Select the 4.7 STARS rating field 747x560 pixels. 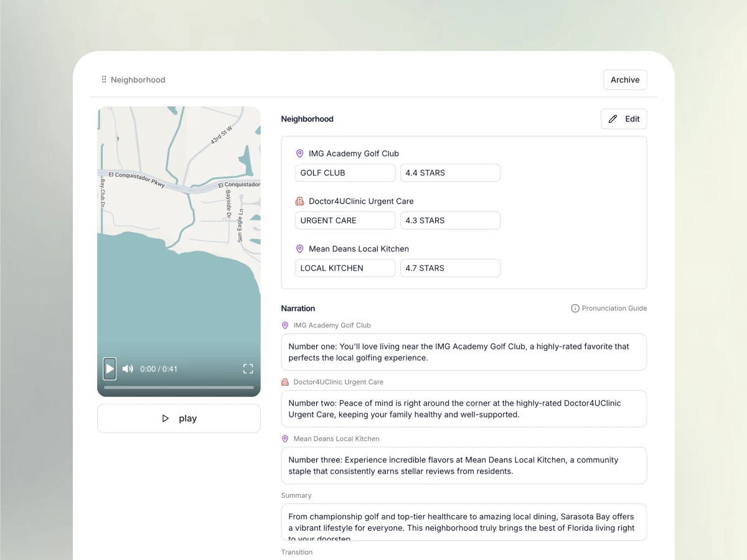tap(450, 268)
